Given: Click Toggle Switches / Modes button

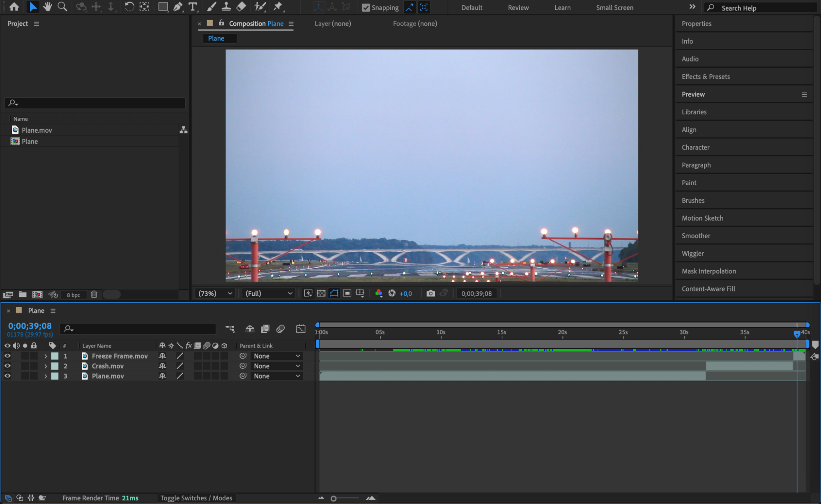Looking at the screenshot, I should (196, 498).
